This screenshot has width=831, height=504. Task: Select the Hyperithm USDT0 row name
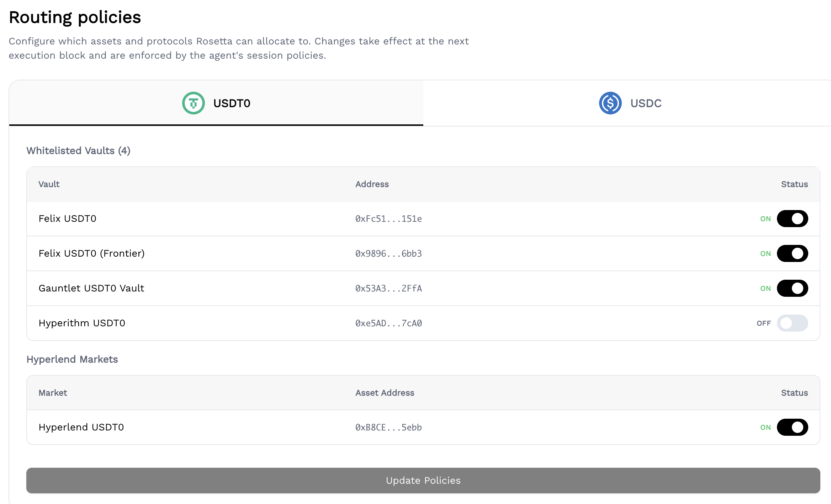coord(82,323)
